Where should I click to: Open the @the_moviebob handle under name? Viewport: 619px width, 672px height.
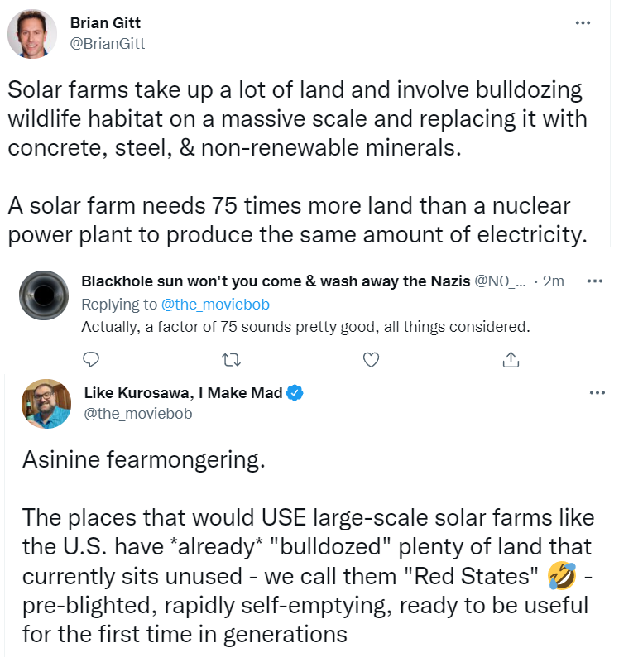138,414
